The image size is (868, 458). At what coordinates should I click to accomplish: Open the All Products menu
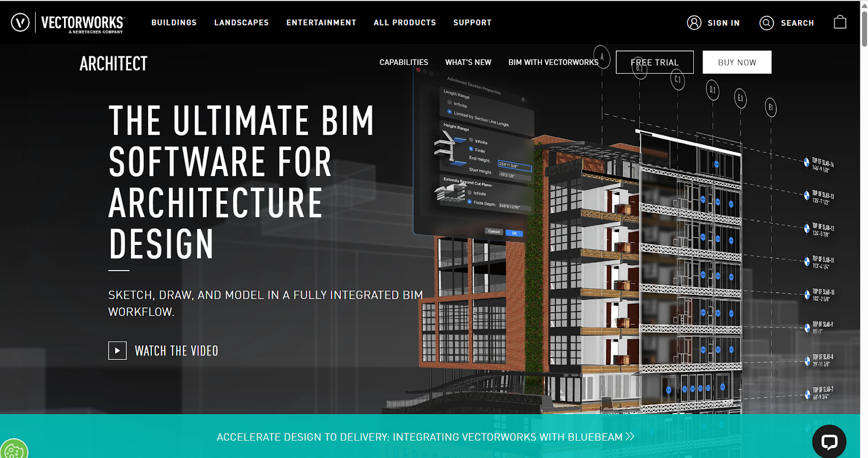(x=405, y=23)
